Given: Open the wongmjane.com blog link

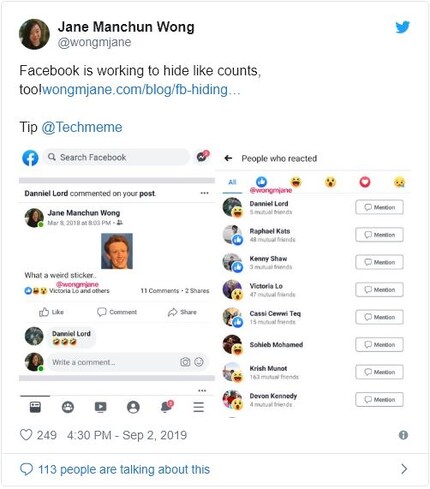Looking at the screenshot, I should (141, 90).
